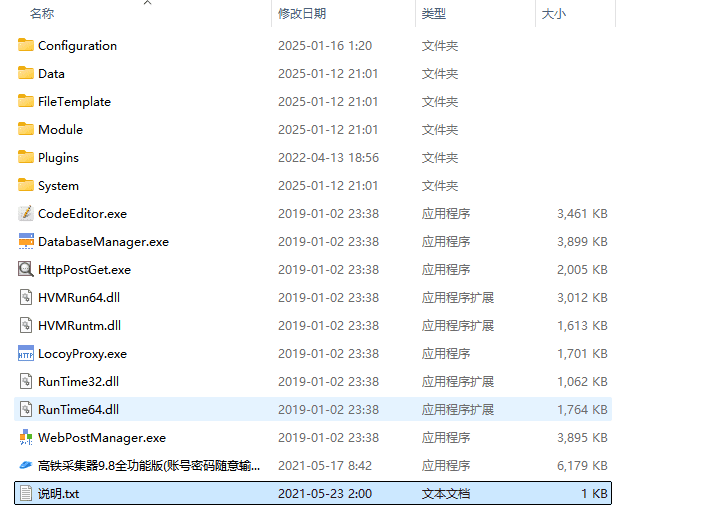Select the FileTemplate folder name
This screenshot has width=703, height=519.
pyautogui.click(x=74, y=102)
